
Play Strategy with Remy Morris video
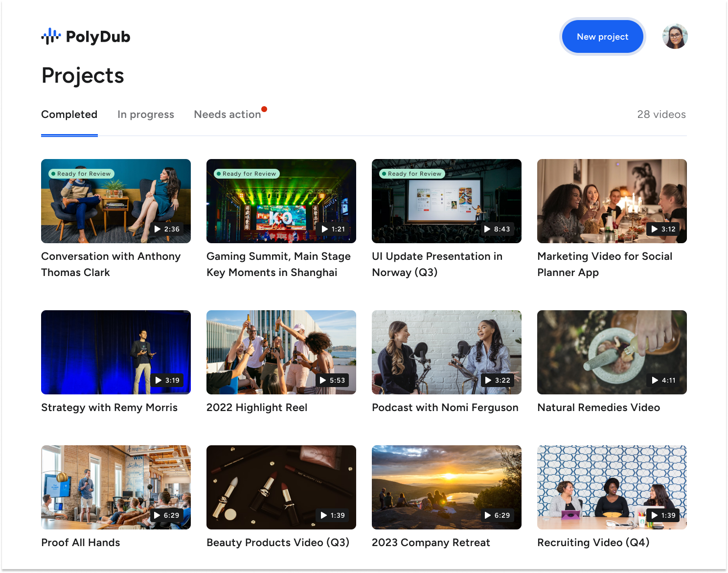159,380
